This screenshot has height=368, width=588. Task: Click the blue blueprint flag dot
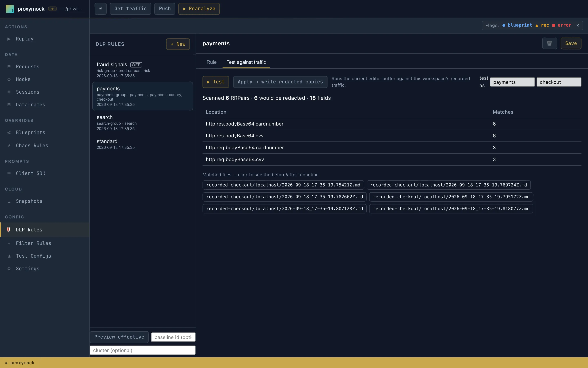pyautogui.click(x=504, y=25)
